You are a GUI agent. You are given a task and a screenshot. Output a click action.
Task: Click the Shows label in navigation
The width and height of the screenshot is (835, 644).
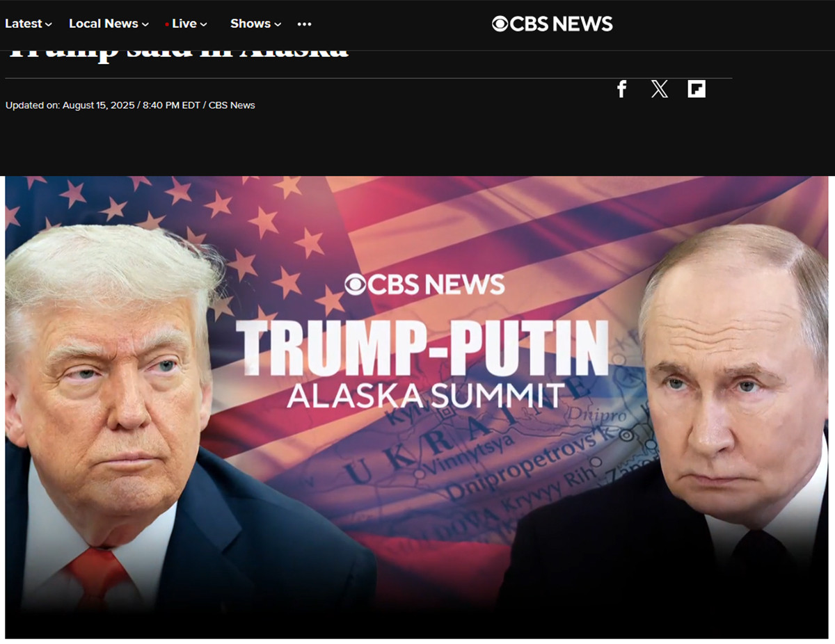point(250,24)
